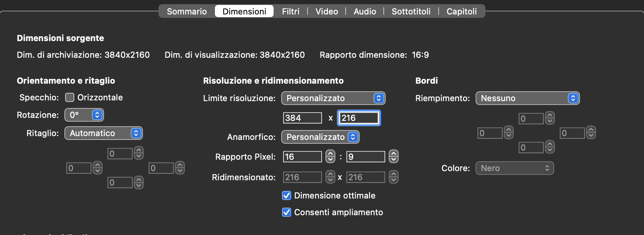Click the bottom crop value field under Ritaglio
This screenshot has width=644, height=235.
point(120,183)
